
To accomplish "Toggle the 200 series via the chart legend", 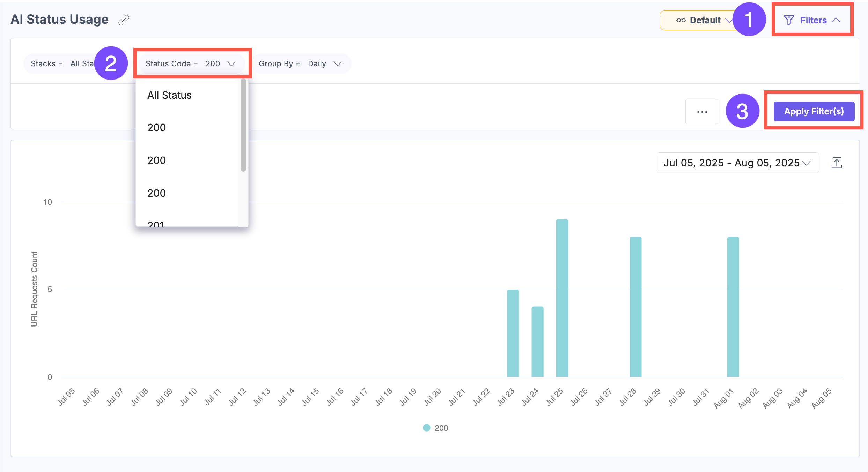I will click(x=435, y=428).
